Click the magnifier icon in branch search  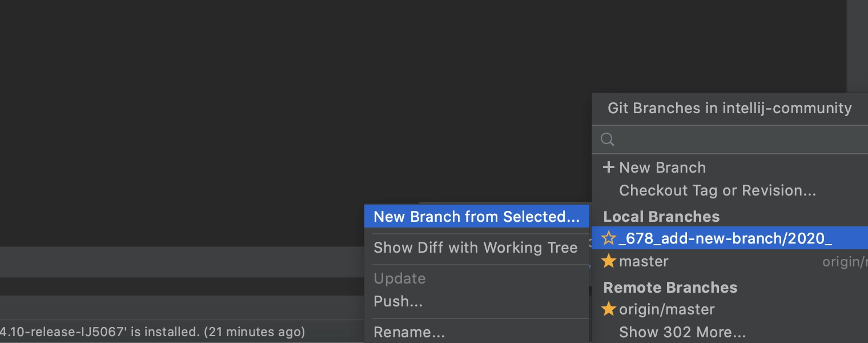pyautogui.click(x=608, y=139)
